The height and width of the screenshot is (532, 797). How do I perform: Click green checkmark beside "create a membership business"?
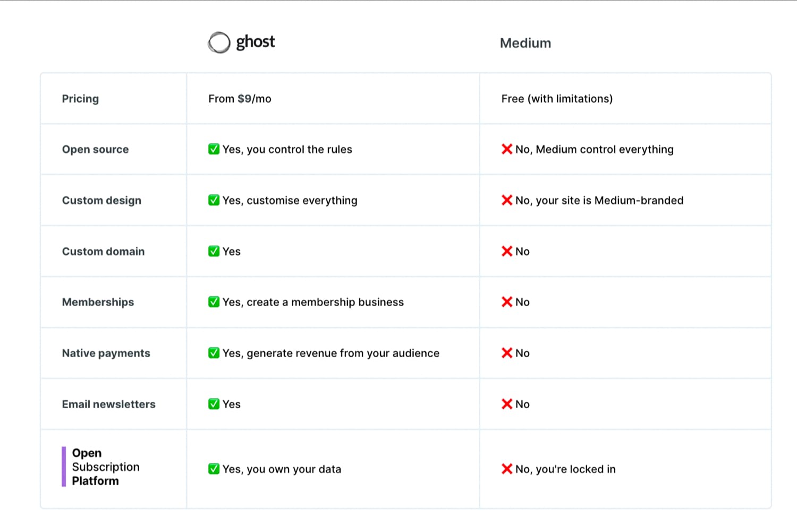click(214, 302)
